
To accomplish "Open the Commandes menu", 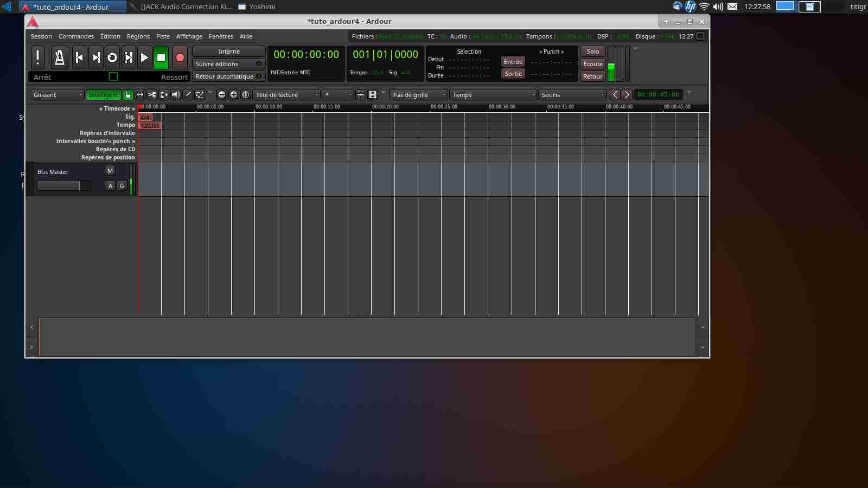I will click(76, 36).
